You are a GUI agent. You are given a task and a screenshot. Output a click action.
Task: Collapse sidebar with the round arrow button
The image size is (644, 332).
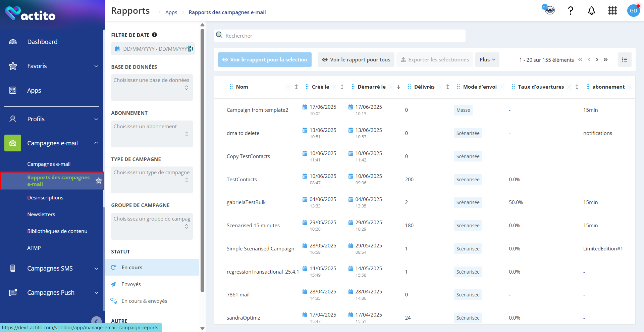(x=96, y=321)
